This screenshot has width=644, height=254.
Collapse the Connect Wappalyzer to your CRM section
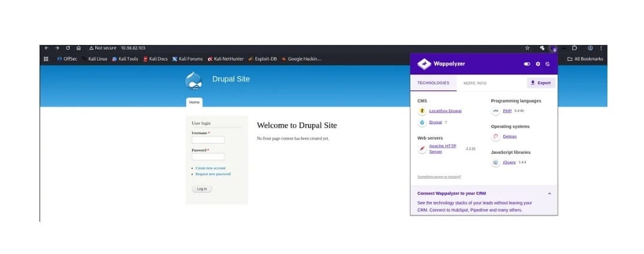tap(549, 193)
